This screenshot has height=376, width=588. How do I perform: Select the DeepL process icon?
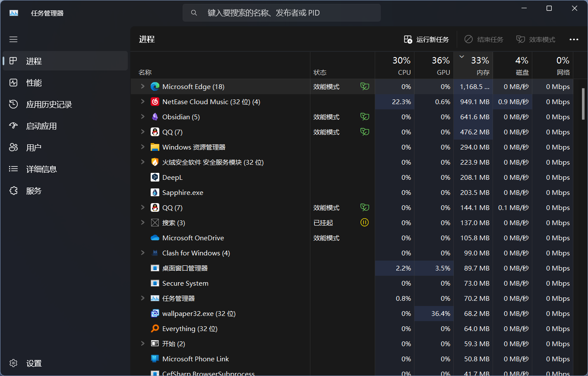(155, 178)
